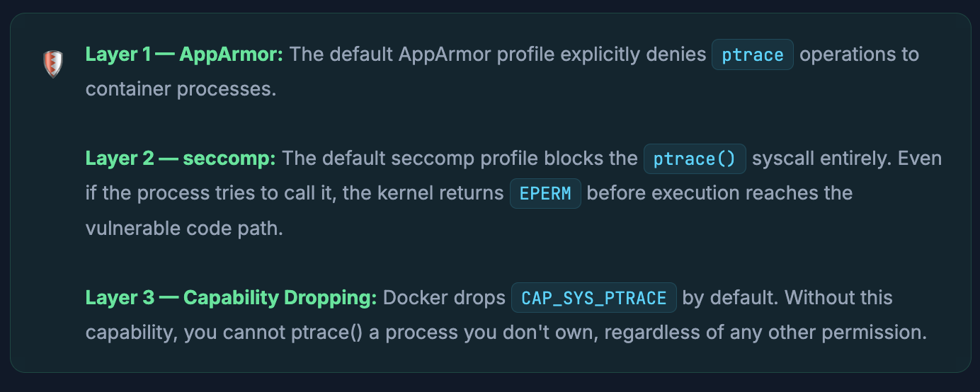Click the phrase "before execution reaches the"
Image resolution: width=980 pixels, height=392 pixels.
tap(719, 193)
